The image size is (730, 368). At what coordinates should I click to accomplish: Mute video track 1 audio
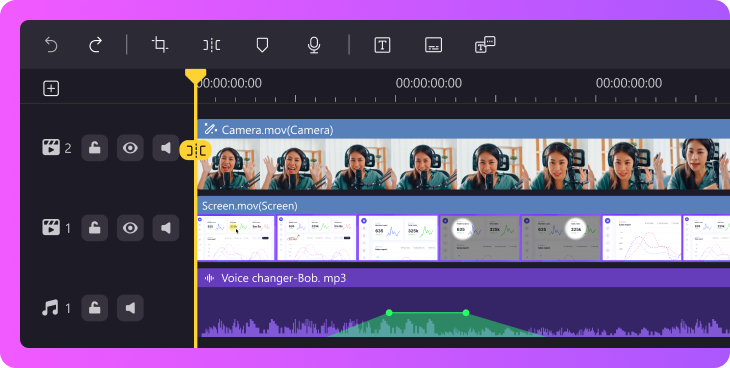pos(166,228)
